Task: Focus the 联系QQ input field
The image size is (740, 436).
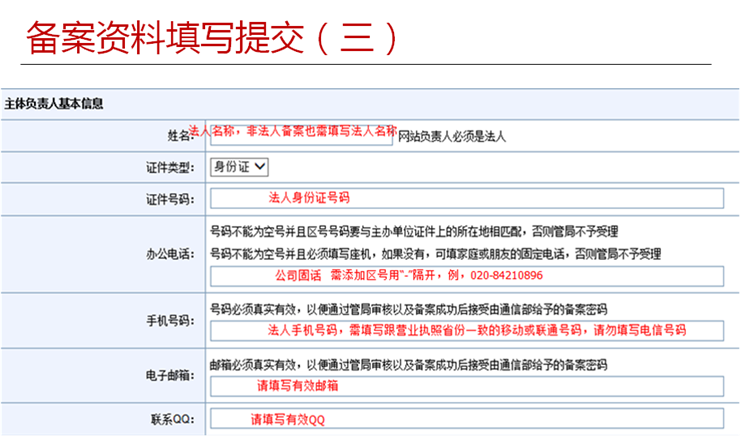Action: click(x=466, y=419)
